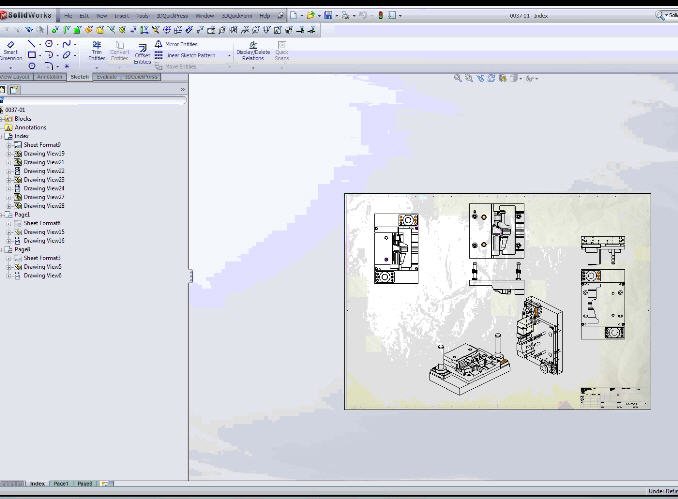Switch to the Annotation tab
678x499 pixels.
click(x=50, y=77)
